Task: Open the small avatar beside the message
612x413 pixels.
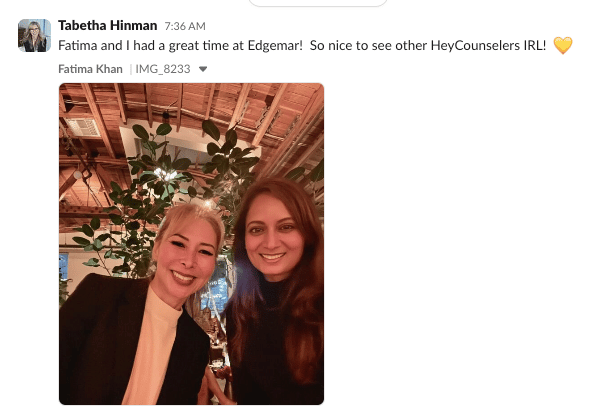Action: (x=34, y=36)
